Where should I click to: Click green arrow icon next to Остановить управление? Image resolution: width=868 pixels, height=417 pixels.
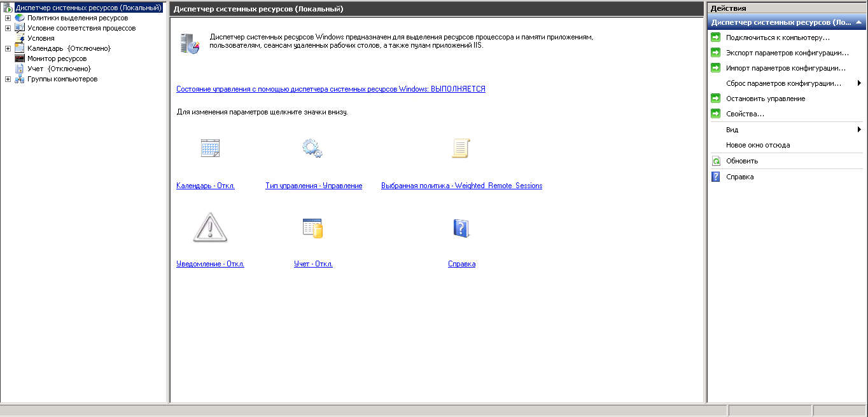[715, 99]
